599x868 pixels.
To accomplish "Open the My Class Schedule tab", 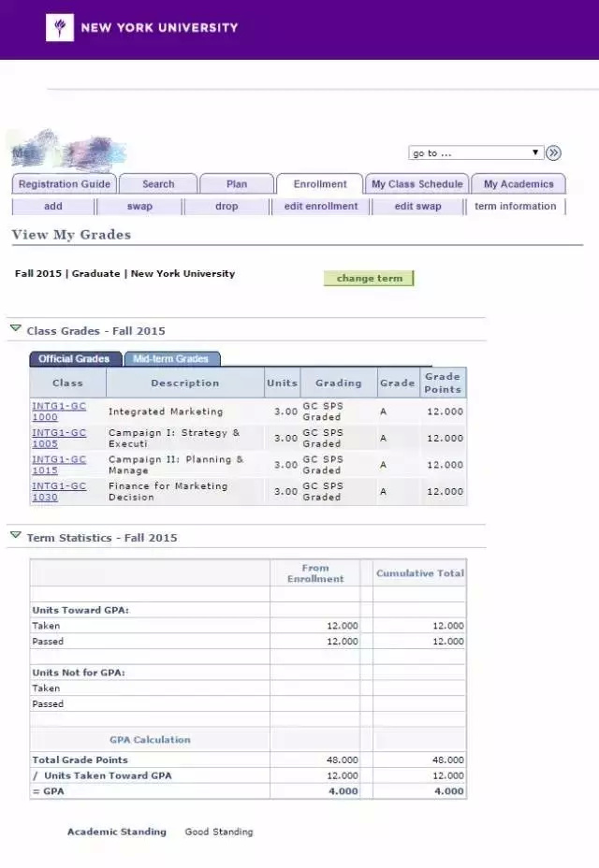I will point(417,183).
